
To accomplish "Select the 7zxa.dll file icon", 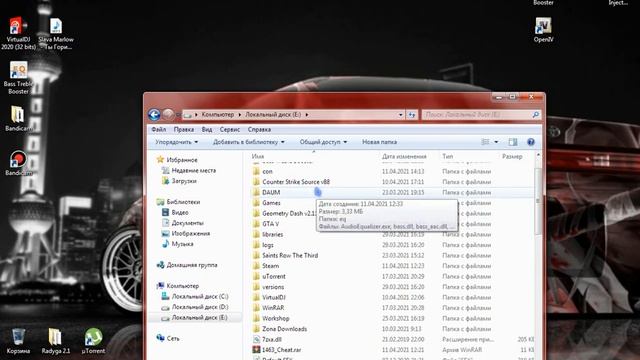I will (x=256, y=339).
